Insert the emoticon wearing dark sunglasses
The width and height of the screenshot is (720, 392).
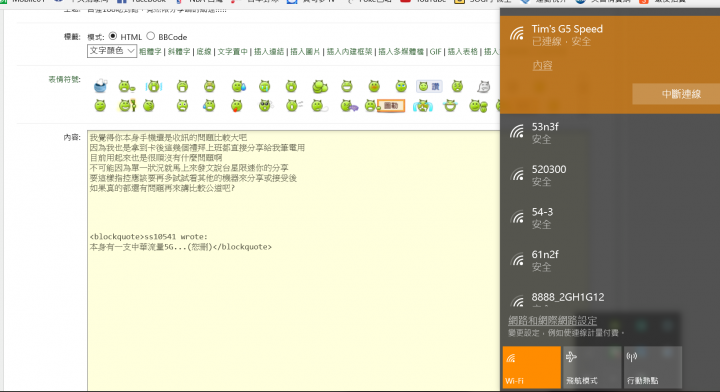(265, 106)
